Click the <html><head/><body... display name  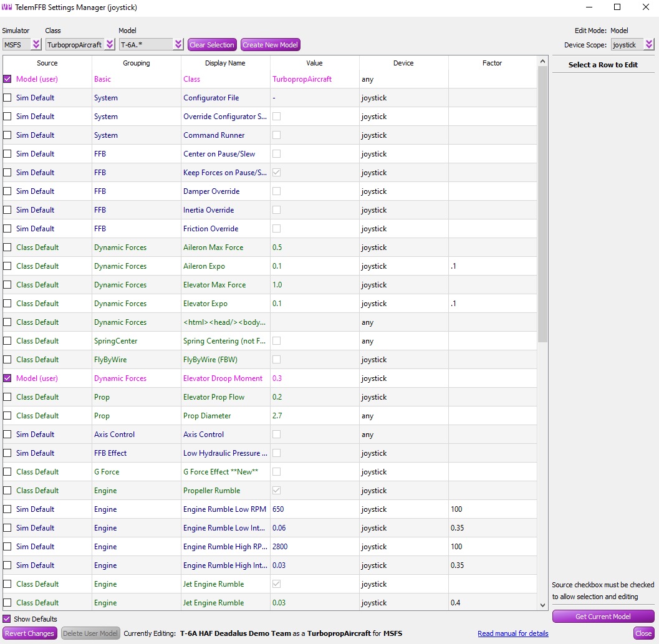(224, 322)
